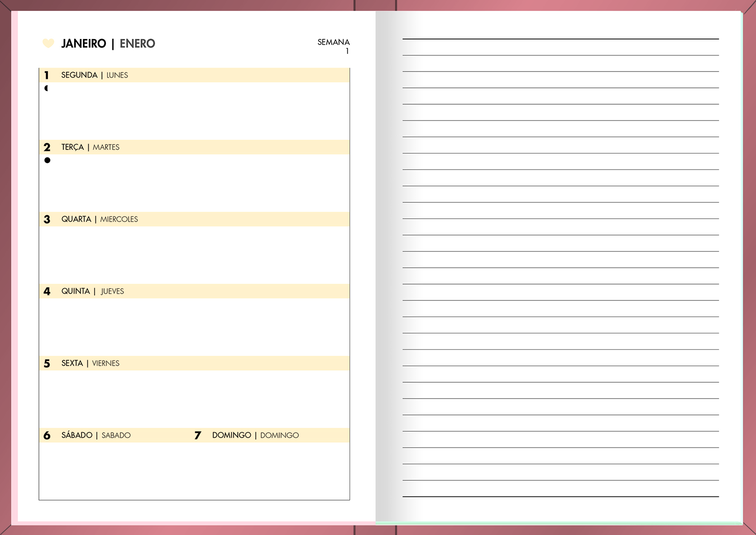Image resolution: width=756 pixels, height=535 pixels.
Task: Click the SEGUNDA day label
Action: click(79, 75)
